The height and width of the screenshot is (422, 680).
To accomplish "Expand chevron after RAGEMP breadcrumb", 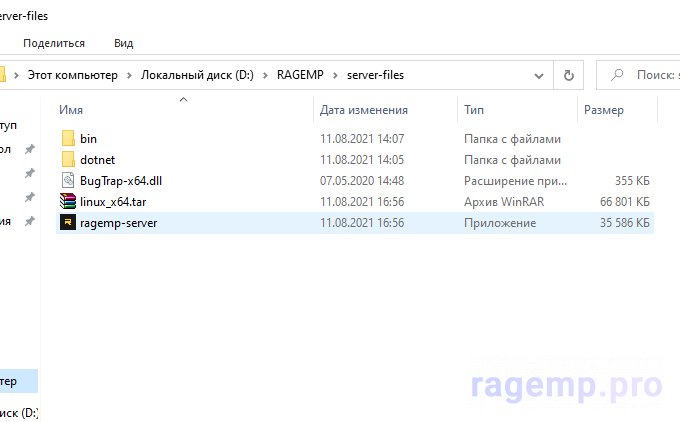I will [x=335, y=75].
